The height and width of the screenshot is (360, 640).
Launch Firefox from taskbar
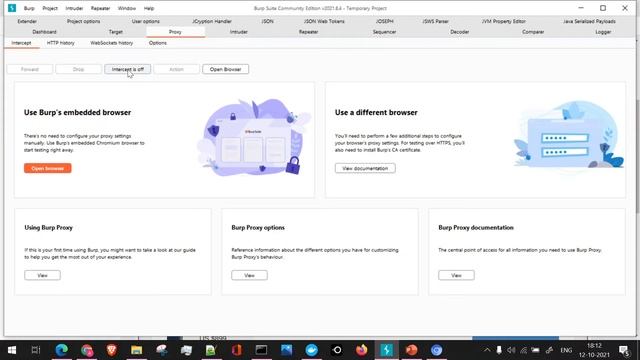[x=361, y=350]
